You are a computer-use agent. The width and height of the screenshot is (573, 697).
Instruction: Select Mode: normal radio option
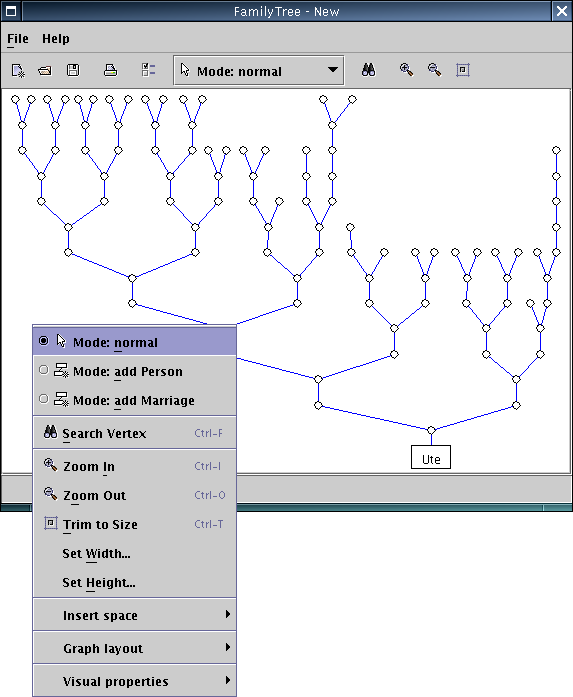134,342
